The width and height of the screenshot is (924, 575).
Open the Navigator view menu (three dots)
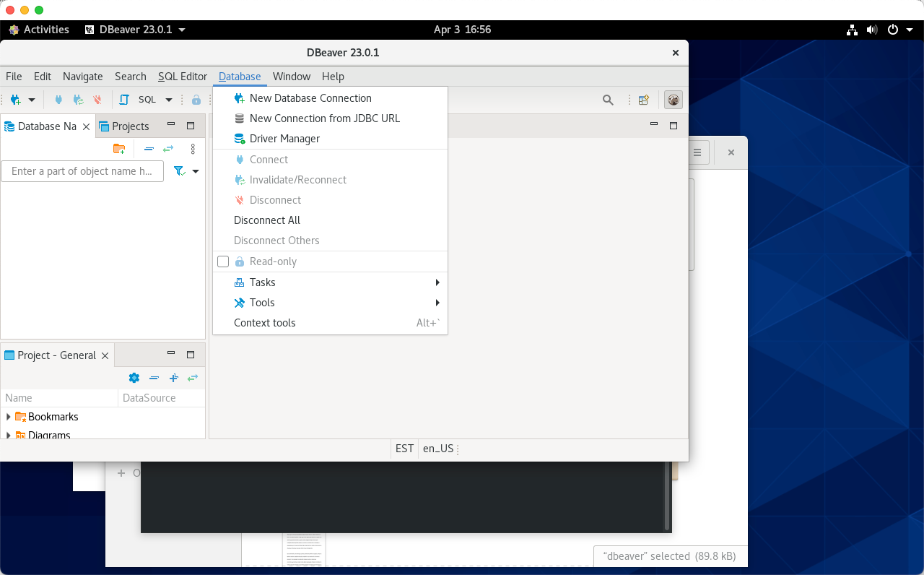click(x=193, y=149)
